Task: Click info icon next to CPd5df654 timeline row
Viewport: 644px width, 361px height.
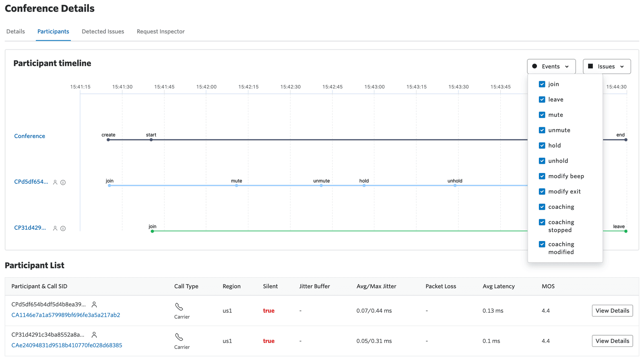Action: coord(63,182)
